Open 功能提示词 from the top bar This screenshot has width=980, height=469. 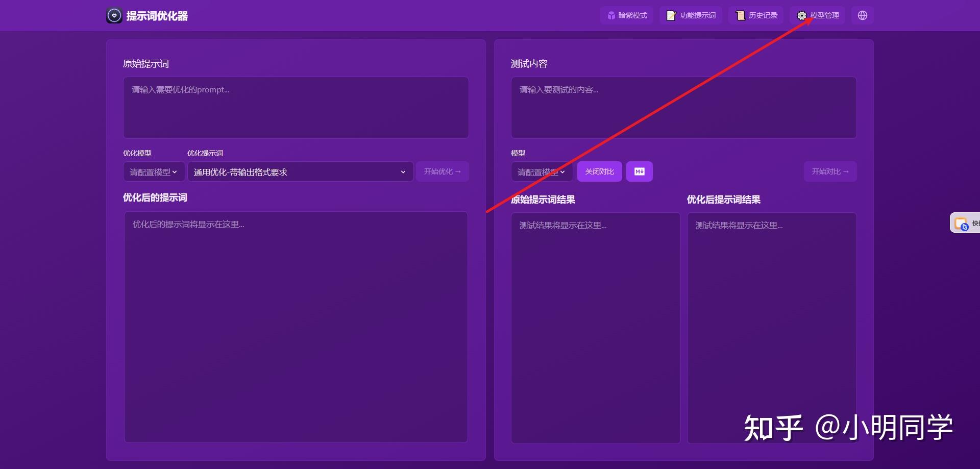(691, 15)
